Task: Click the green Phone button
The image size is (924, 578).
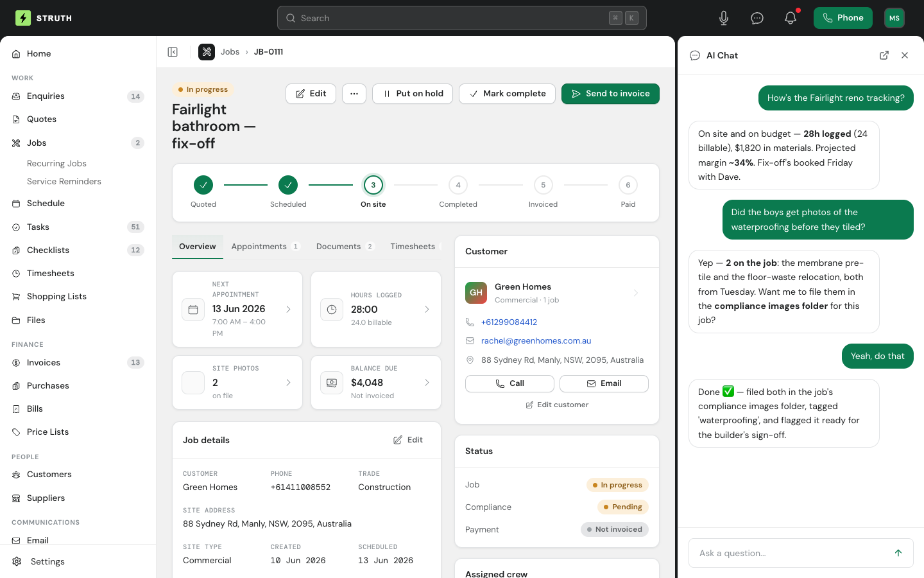Action: click(x=843, y=18)
